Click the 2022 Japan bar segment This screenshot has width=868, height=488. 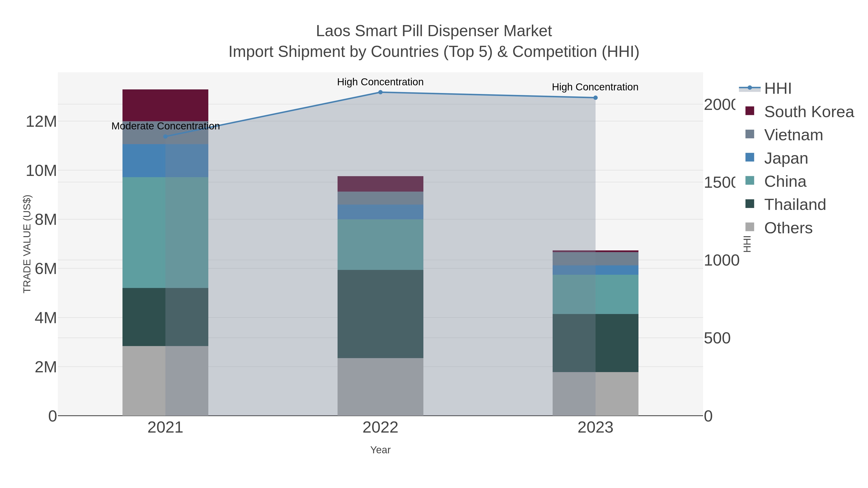point(380,212)
